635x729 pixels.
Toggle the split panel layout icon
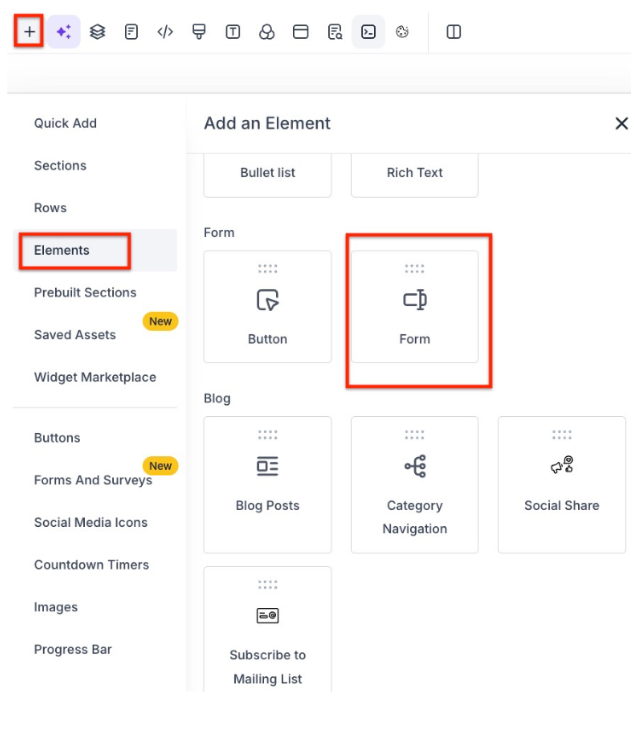(x=454, y=32)
